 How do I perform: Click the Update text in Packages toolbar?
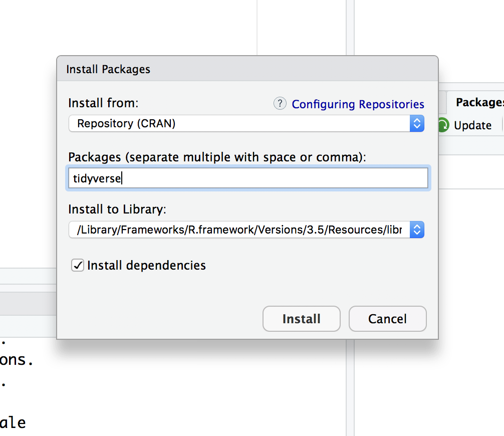pyautogui.click(x=472, y=125)
